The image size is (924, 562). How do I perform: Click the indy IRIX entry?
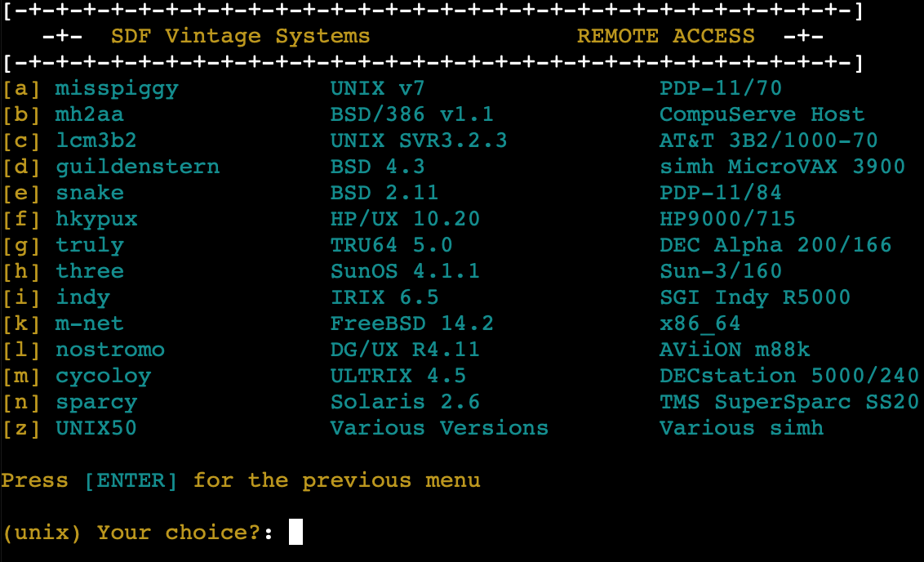82,297
